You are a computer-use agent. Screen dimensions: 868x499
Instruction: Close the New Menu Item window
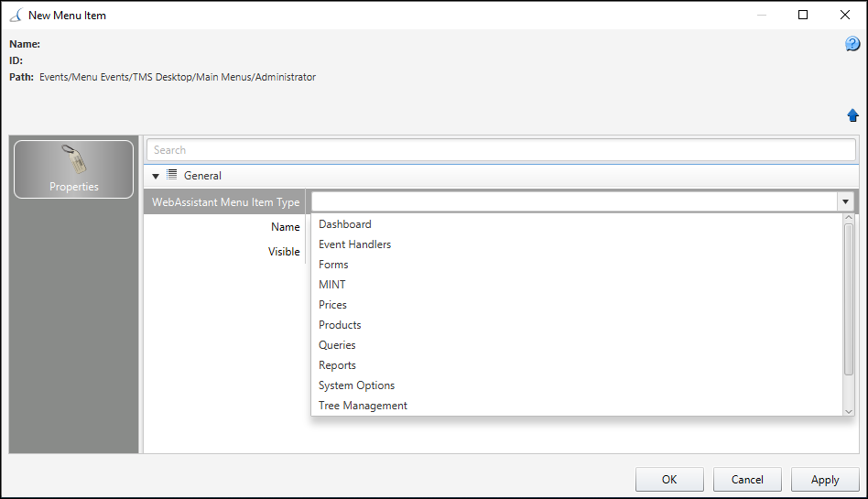click(x=845, y=15)
